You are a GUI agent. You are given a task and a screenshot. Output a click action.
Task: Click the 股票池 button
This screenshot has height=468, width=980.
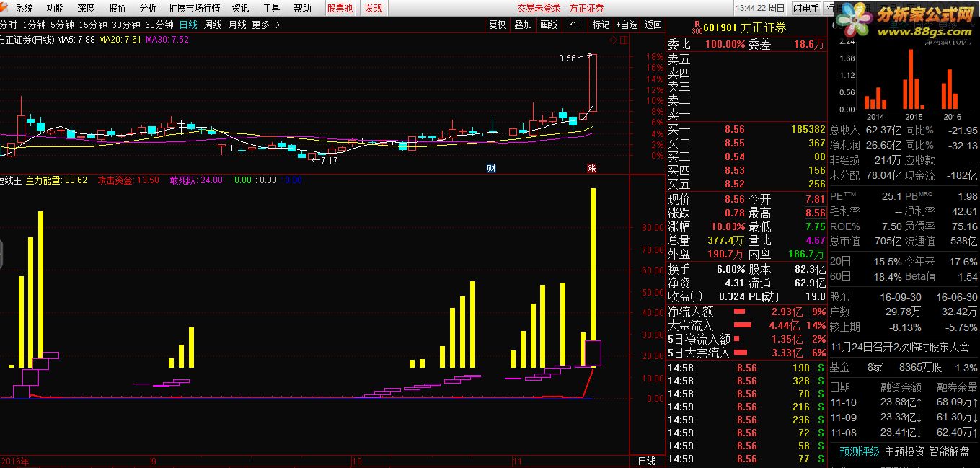tap(340, 8)
